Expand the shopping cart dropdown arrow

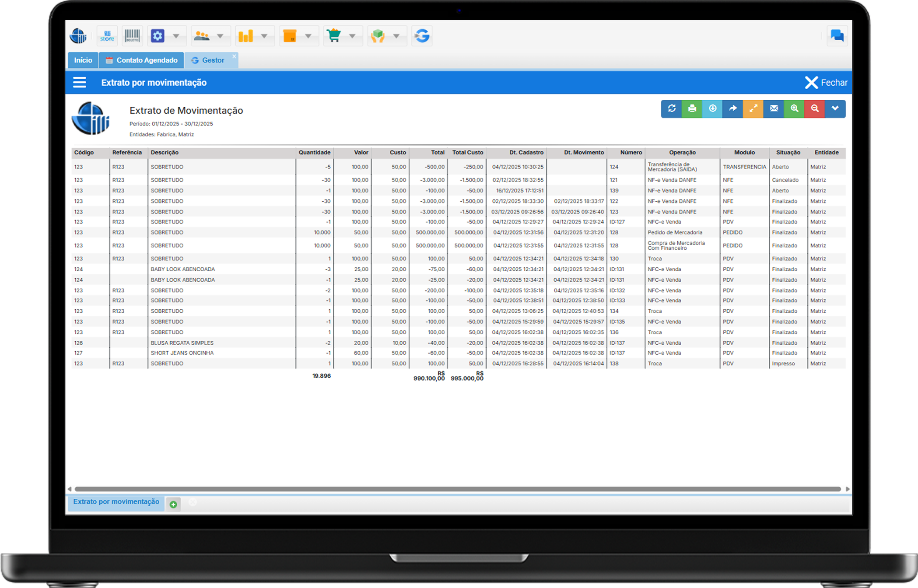coord(352,36)
